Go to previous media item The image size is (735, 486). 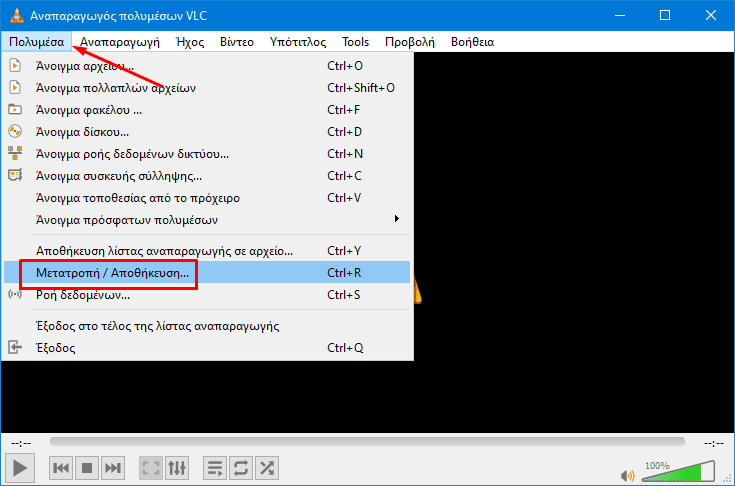pyautogui.click(x=61, y=468)
